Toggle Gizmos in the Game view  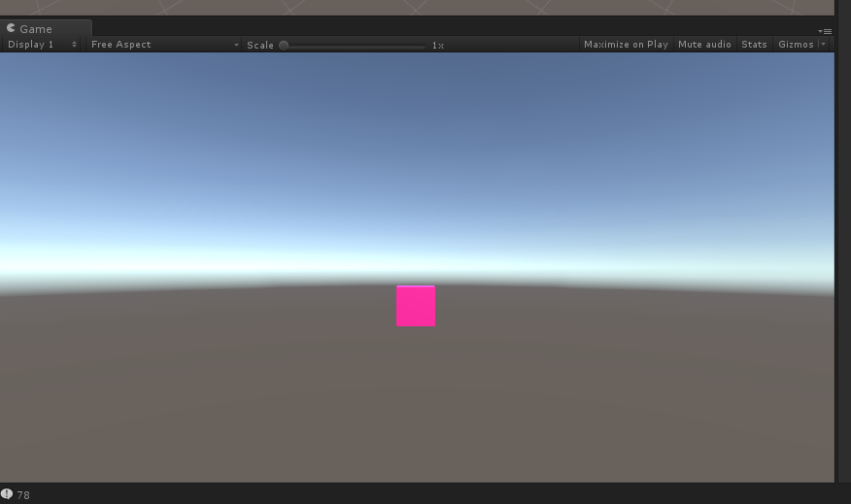[x=796, y=45]
